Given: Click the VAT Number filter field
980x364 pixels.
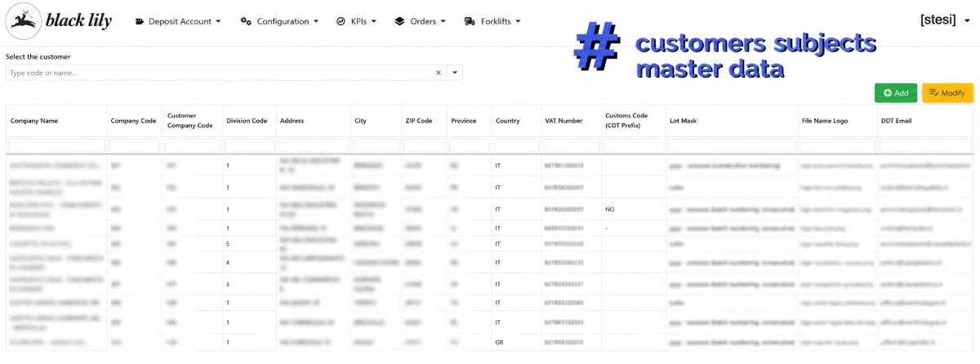Looking at the screenshot, I should (x=570, y=145).
